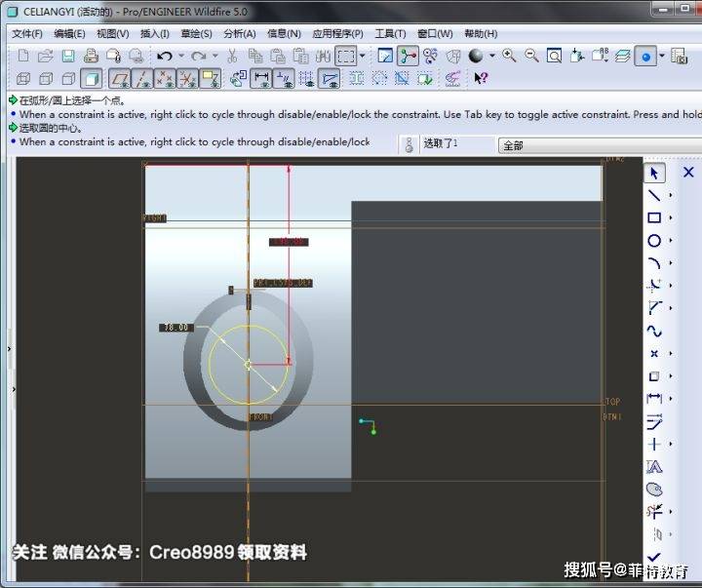Expand the Rectangle tool flyout arrow
The height and width of the screenshot is (588, 702).
click(671, 217)
